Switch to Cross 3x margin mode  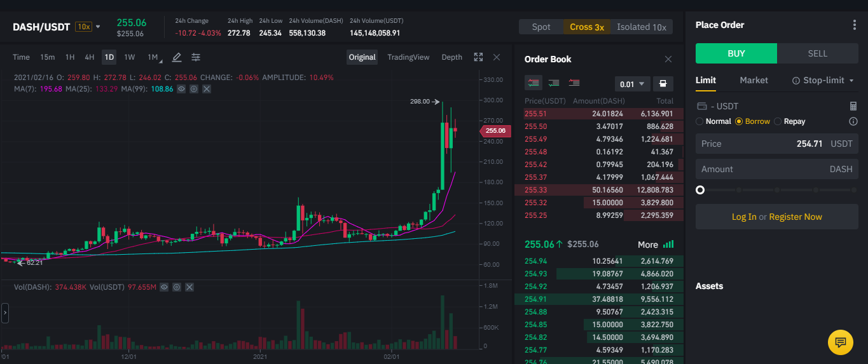[587, 27]
